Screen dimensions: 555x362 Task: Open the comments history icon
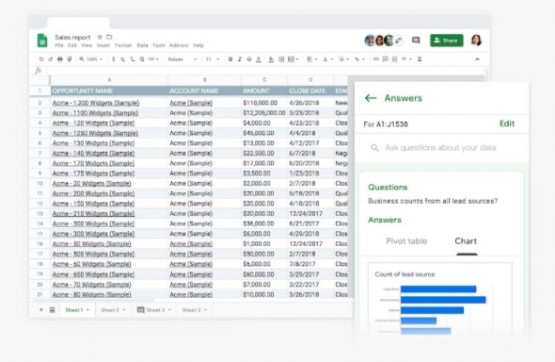416,40
